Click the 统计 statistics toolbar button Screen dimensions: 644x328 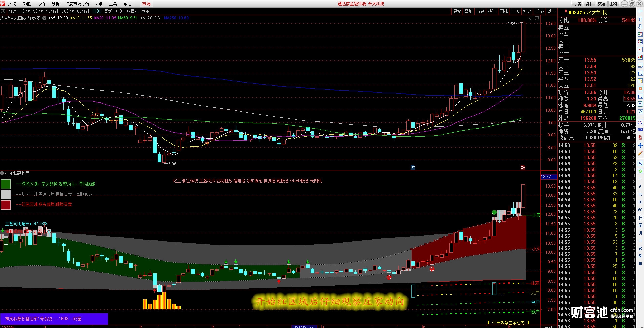pos(492,11)
